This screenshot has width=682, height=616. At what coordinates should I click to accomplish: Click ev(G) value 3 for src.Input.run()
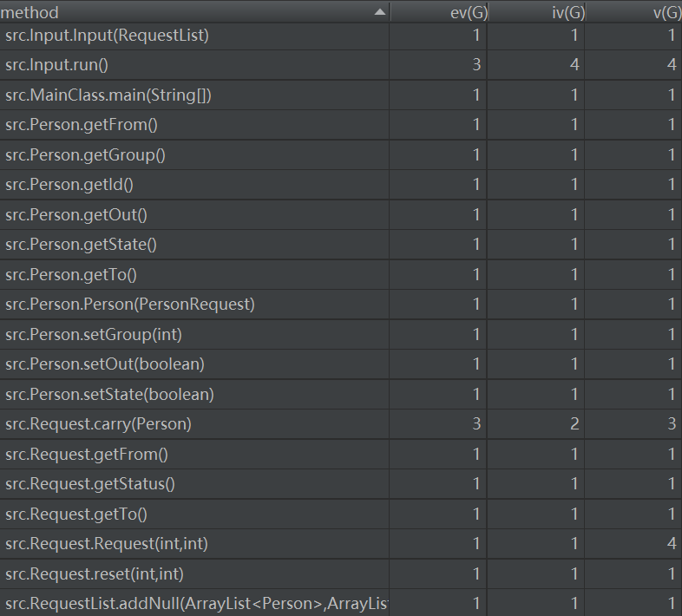pos(476,65)
